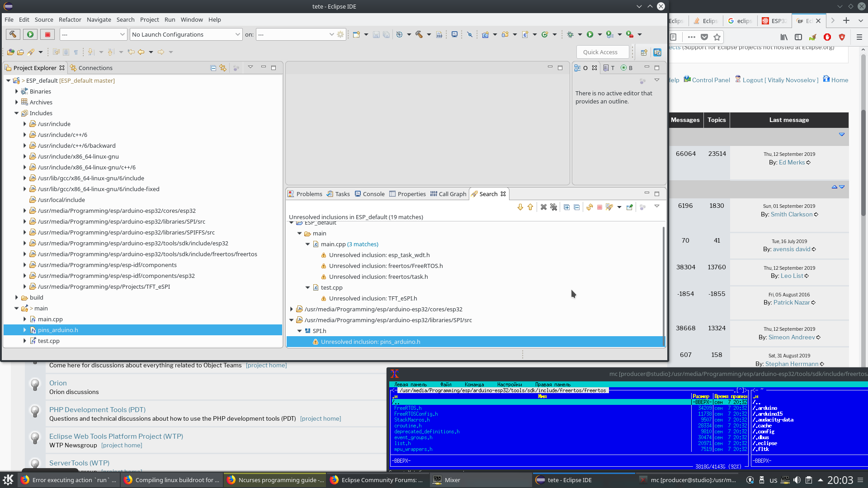The height and width of the screenshot is (488, 868).
Task: Click the green Launch run button
Action: (x=30, y=34)
